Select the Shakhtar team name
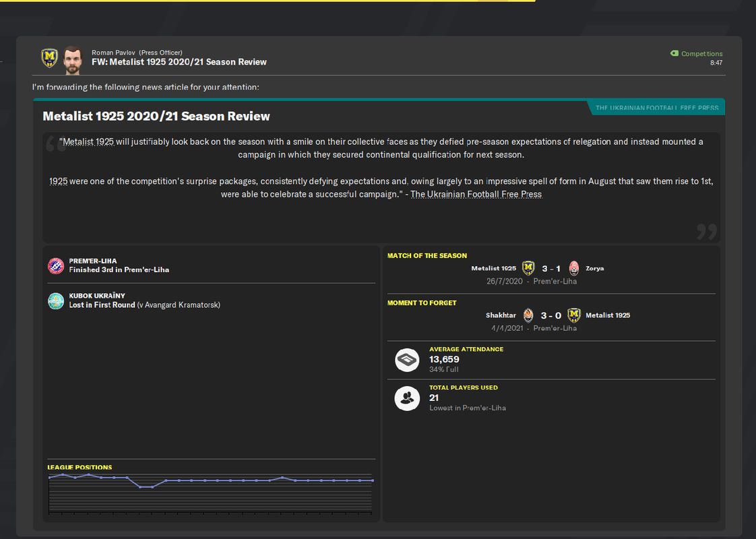This screenshot has width=756, height=539. pyautogui.click(x=501, y=315)
